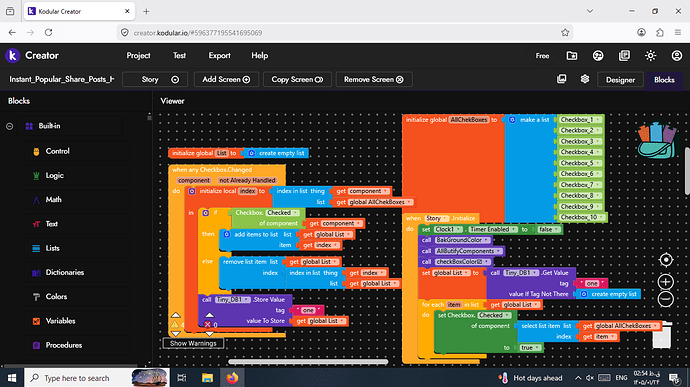Viewport: 690px width, 387px height.
Task: Center workspace with the target icon
Action: pyautogui.click(x=666, y=260)
